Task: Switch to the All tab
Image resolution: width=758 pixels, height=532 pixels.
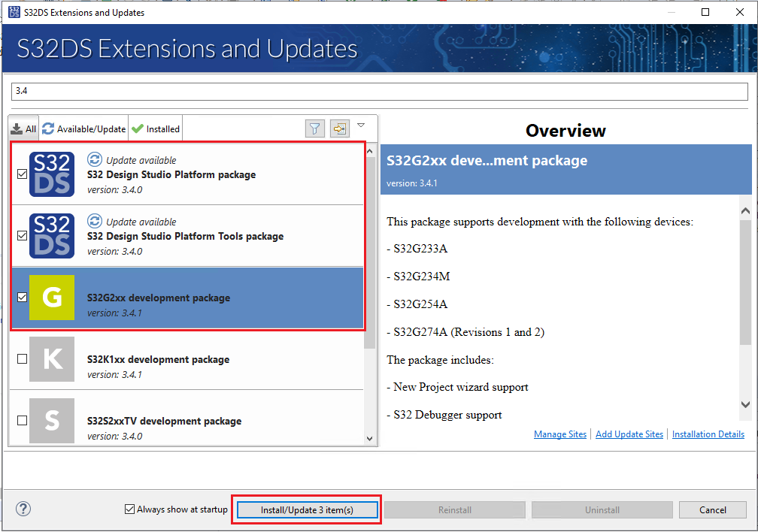Action: pos(24,128)
